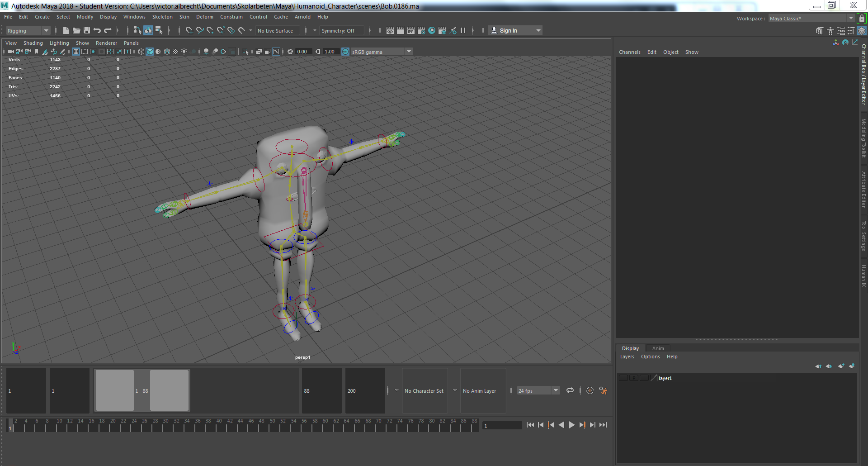868x466 pixels.
Task: Click the current frame input field
Action: pyautogui.click(x=502, y=425)
